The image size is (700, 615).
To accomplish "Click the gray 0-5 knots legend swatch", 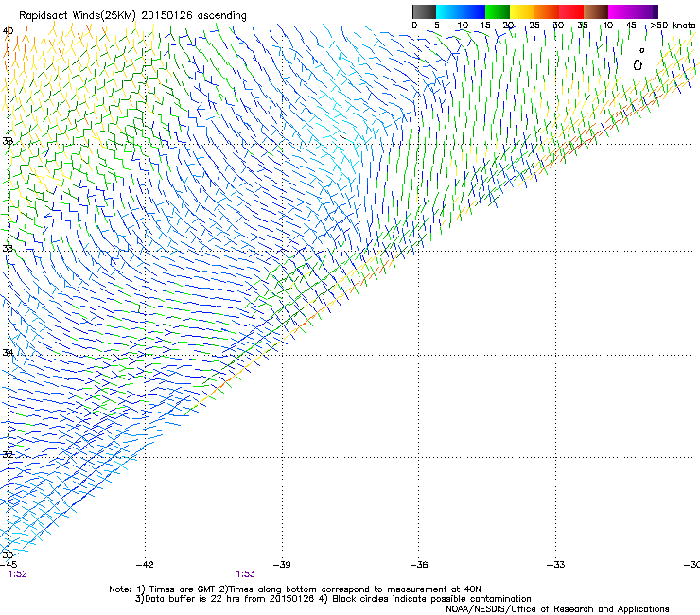I will click(424, 11).
